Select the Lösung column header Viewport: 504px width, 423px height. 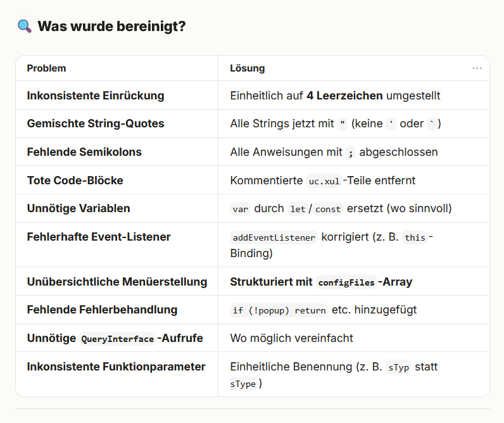coord(247,68)
